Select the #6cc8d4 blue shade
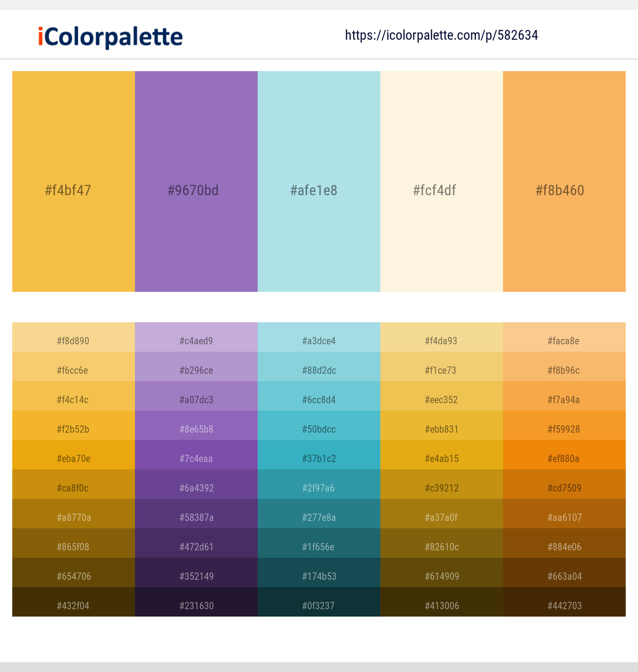 [x=319, y=396]
